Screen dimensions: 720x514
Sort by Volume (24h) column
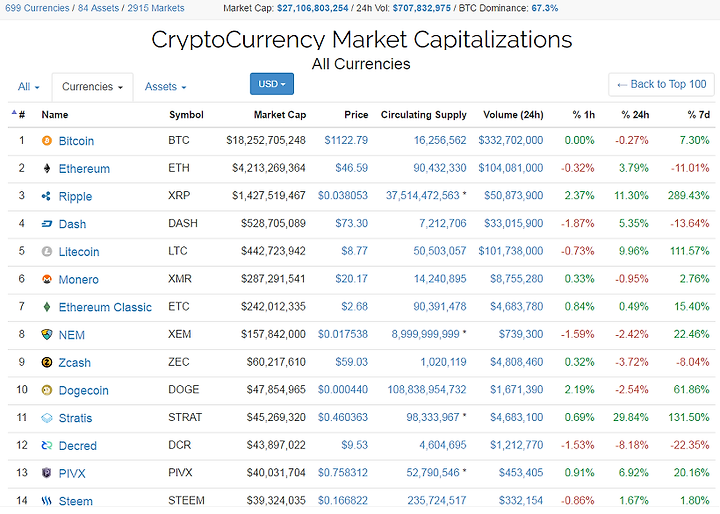513,114
